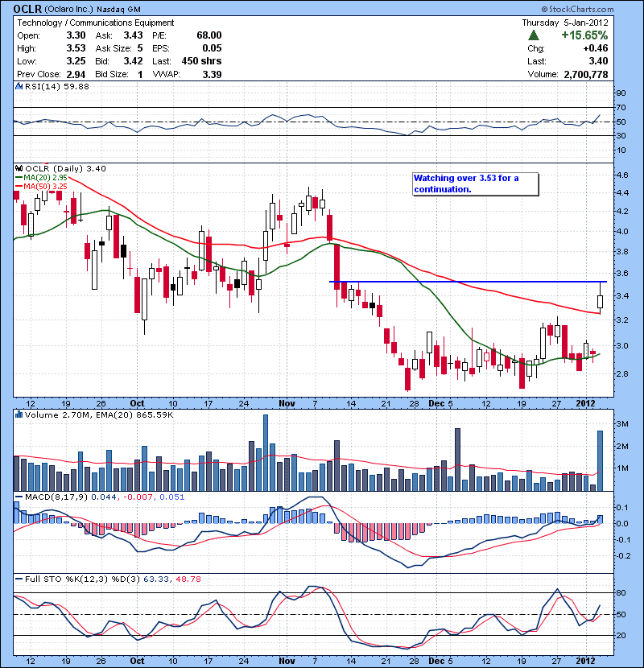Click the VWAP 3.39 value
644x668 pixels.
coord(212,75)
